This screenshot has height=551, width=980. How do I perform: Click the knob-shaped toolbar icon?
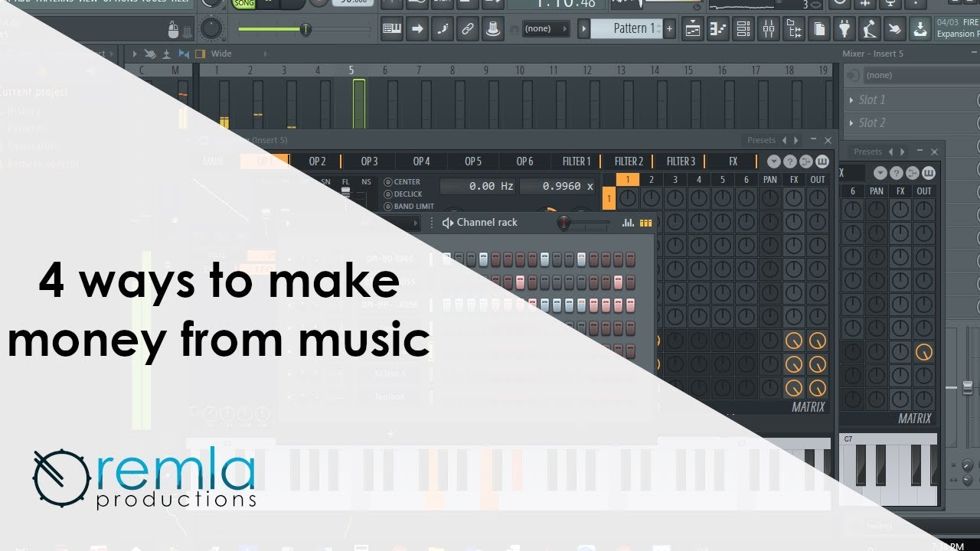(x=494, y=29)
